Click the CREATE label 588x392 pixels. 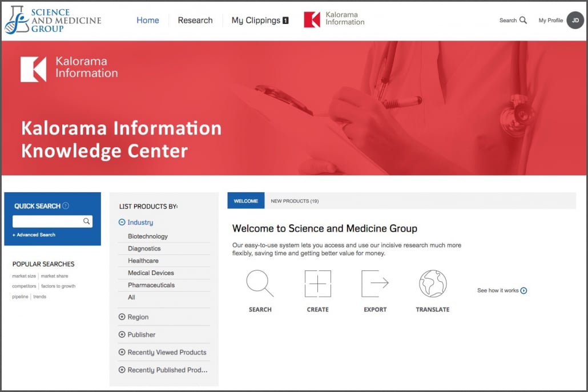[317, 310]
